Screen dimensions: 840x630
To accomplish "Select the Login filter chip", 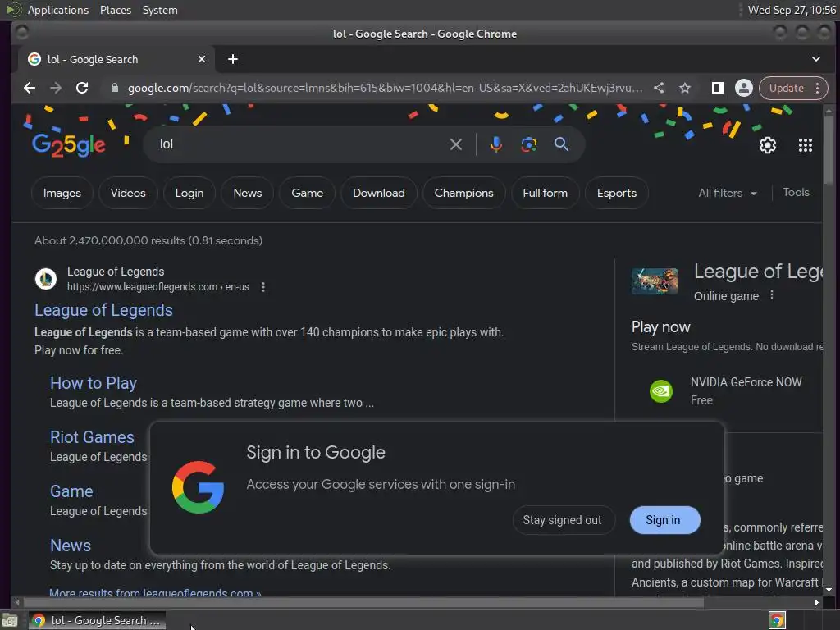I will click(x=189, y=193).
